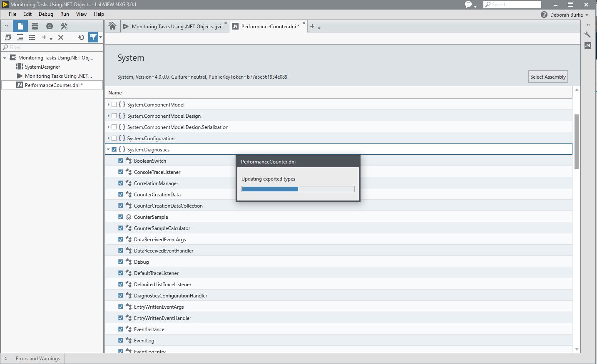Open the database stack panel icon
The height and width of the screenshot is (364, 597).
click(x=35, y=26)
